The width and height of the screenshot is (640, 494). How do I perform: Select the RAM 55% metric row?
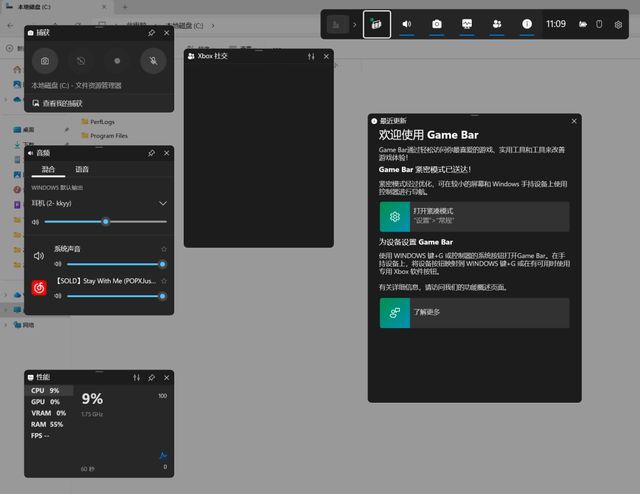pyautogui.click(x=47, y=424)
